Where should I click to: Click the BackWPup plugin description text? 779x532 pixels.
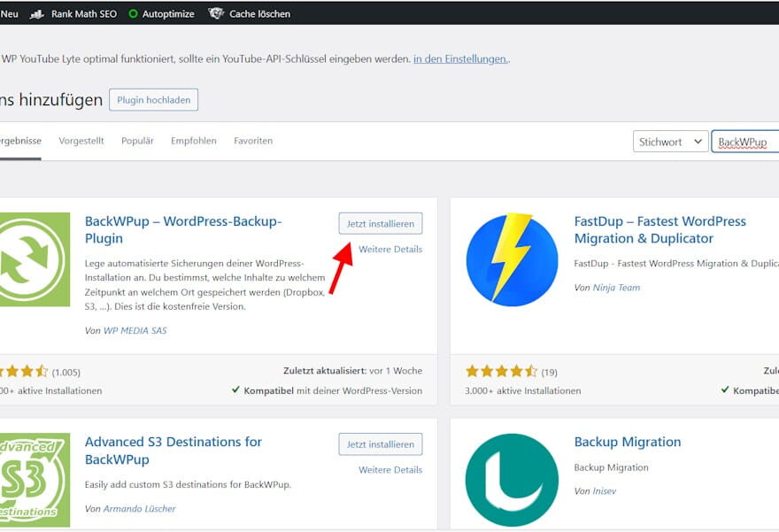tap(205, 285)
